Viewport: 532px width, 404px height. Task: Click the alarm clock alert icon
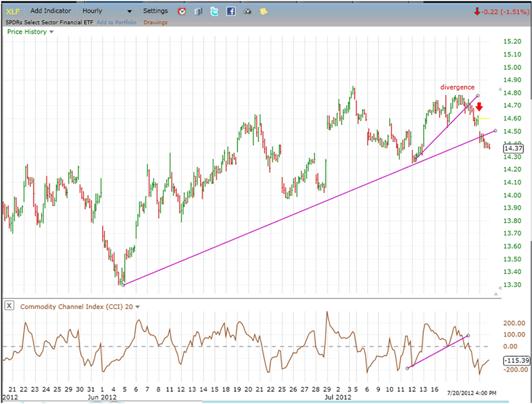(182, 11)
